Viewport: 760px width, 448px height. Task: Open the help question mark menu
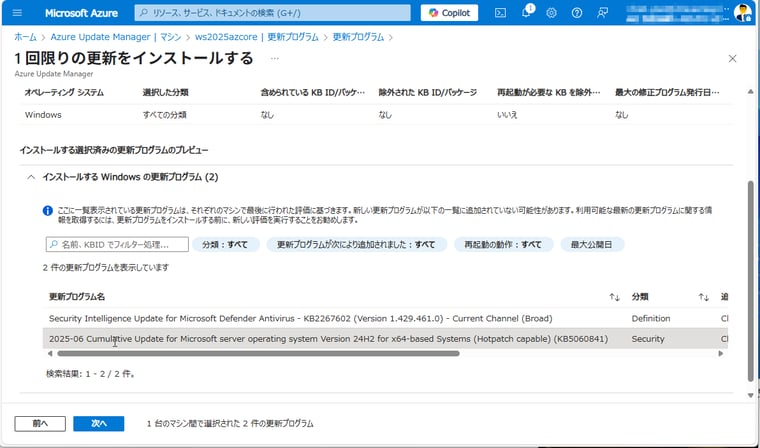[x=576, y=13]
